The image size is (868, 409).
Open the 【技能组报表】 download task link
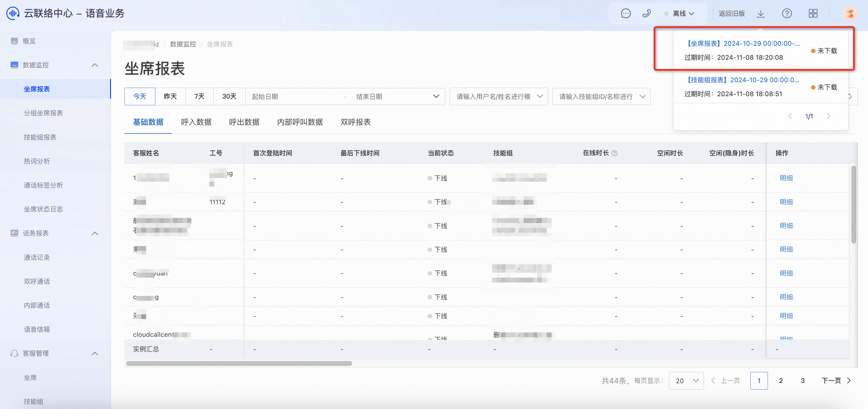[x=742, y=80]
